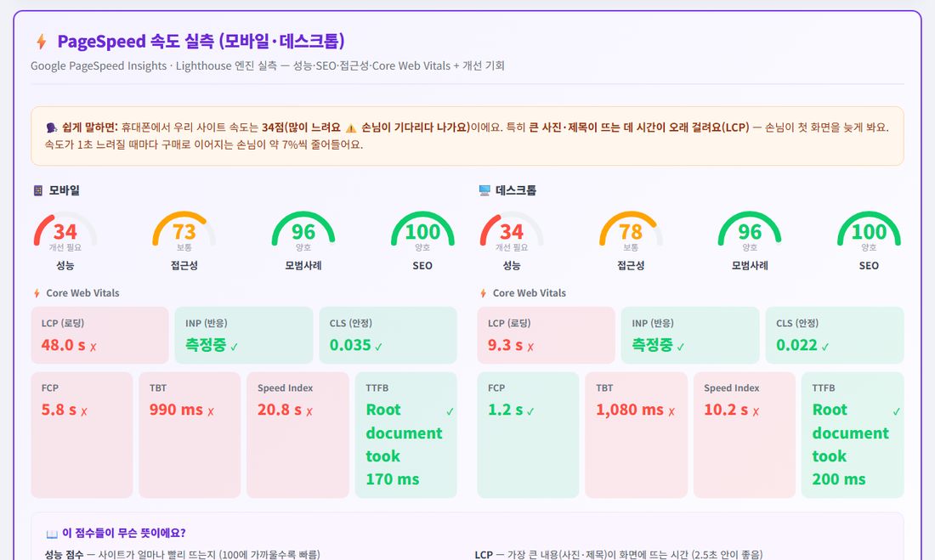The image size is (935, 560).
Task: Click the desktop TTFB card showing 200 ms
Action: pyautogui.click(x=853, y=435)
